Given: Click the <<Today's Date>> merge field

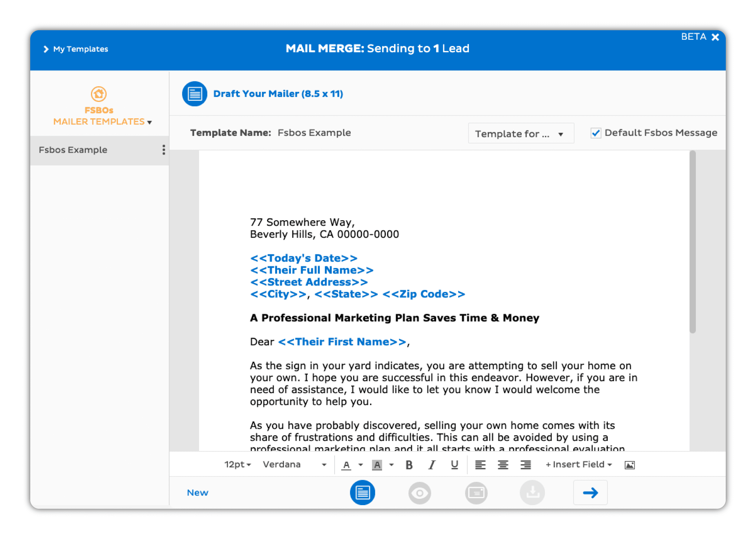Looking at the screenshot, I should point(304,258).
